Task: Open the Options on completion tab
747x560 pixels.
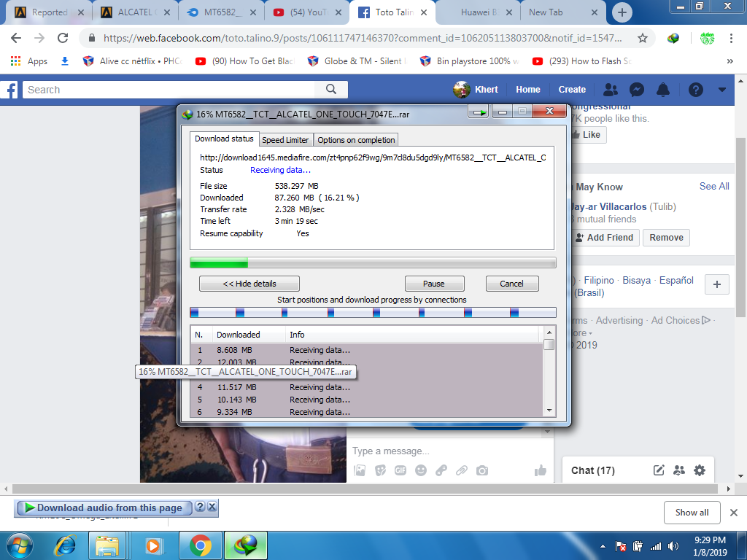Action: coord(356,140)
